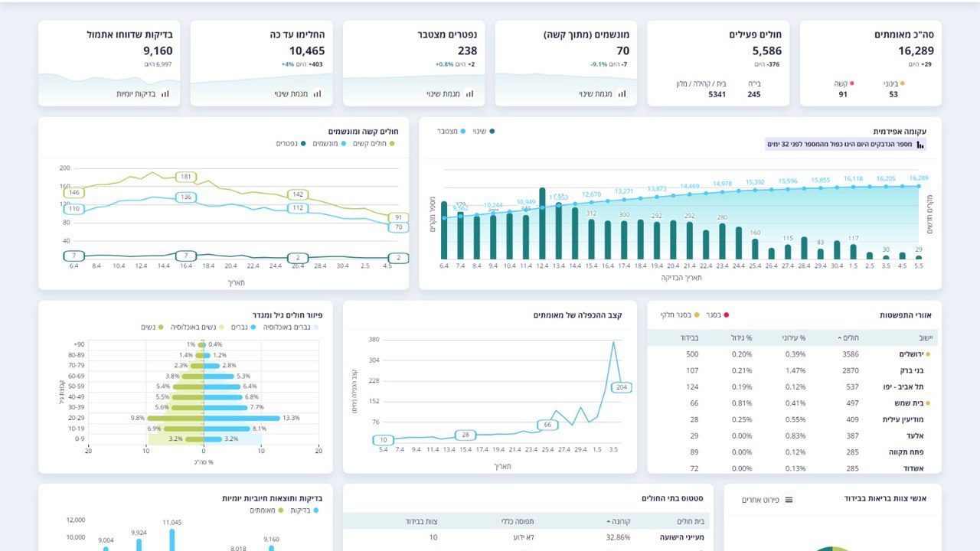Click the hamburger icon next to פירוט אחרים
980x551 pixels.
pos(789,500)
